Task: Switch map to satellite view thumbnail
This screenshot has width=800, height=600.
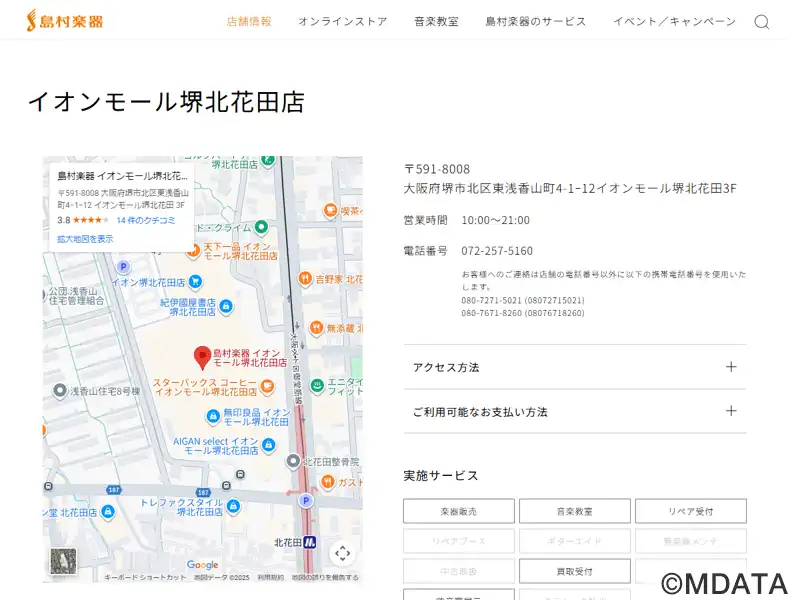Action: [63, 562]
